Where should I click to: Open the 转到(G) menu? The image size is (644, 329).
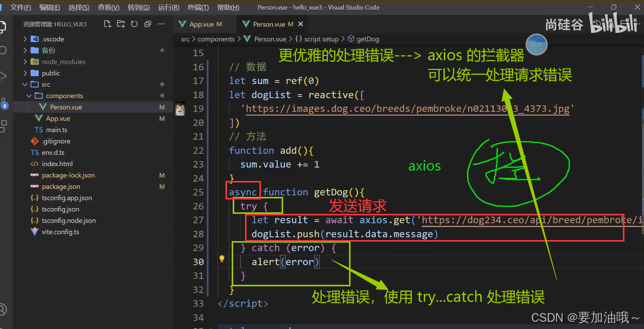click(138, 7)
